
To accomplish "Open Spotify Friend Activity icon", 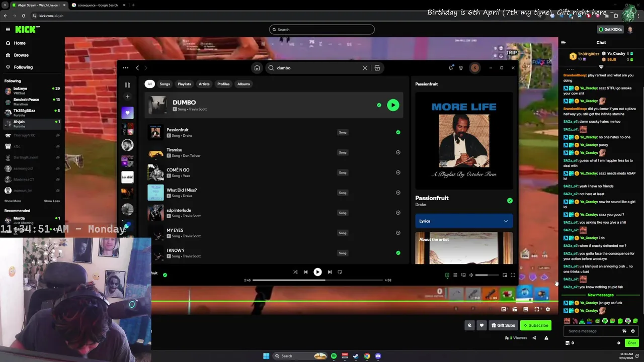I will tap(460, 68).
